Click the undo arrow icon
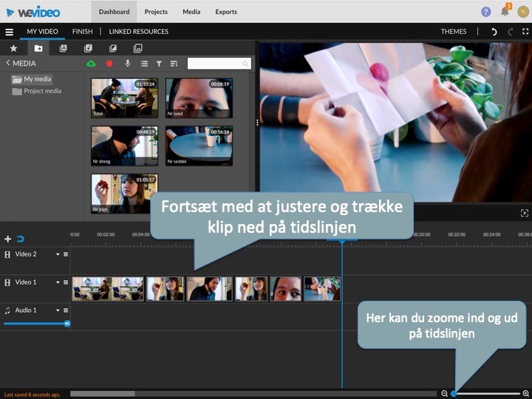 494,32
